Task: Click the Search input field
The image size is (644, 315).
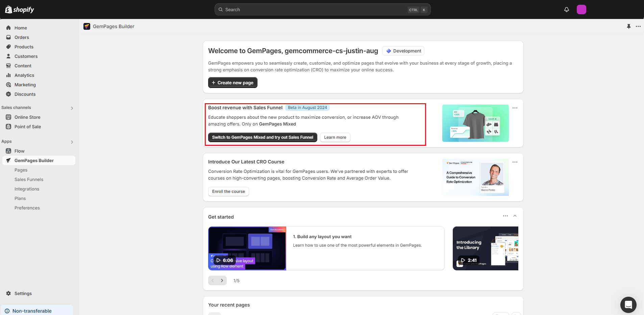Action: tap(314, 9)
